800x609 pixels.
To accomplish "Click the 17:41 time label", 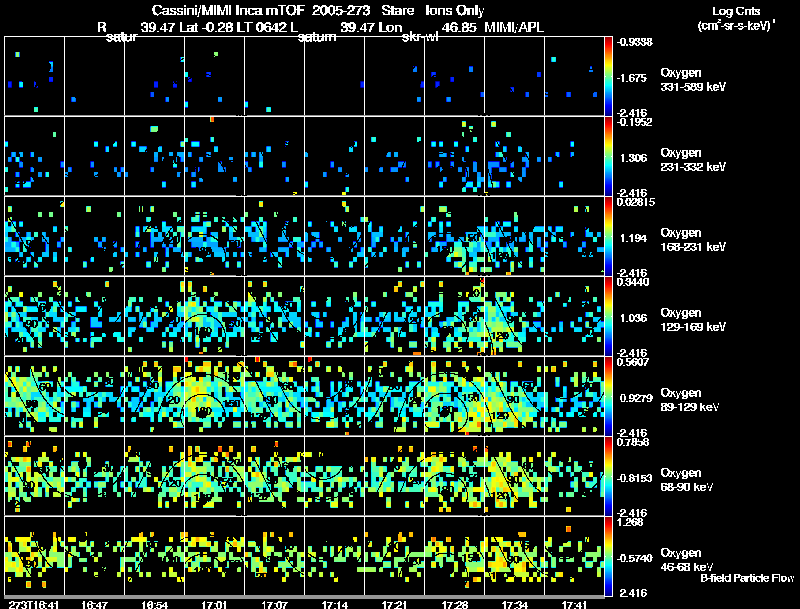I will pyautogui.click(x=574, y=604).
